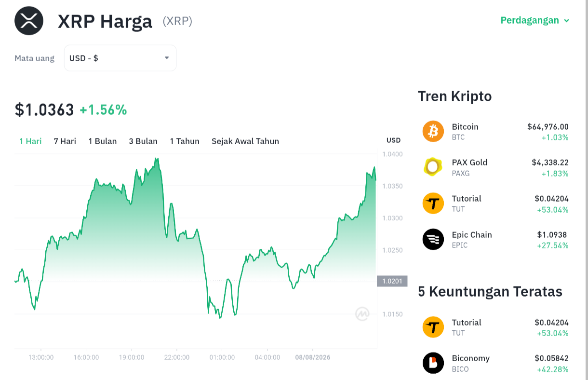Screen dimensions: 588x380
Task: Click the Tutorial icon under 5 Keuntungan Teratas
Action: (433, 327)
